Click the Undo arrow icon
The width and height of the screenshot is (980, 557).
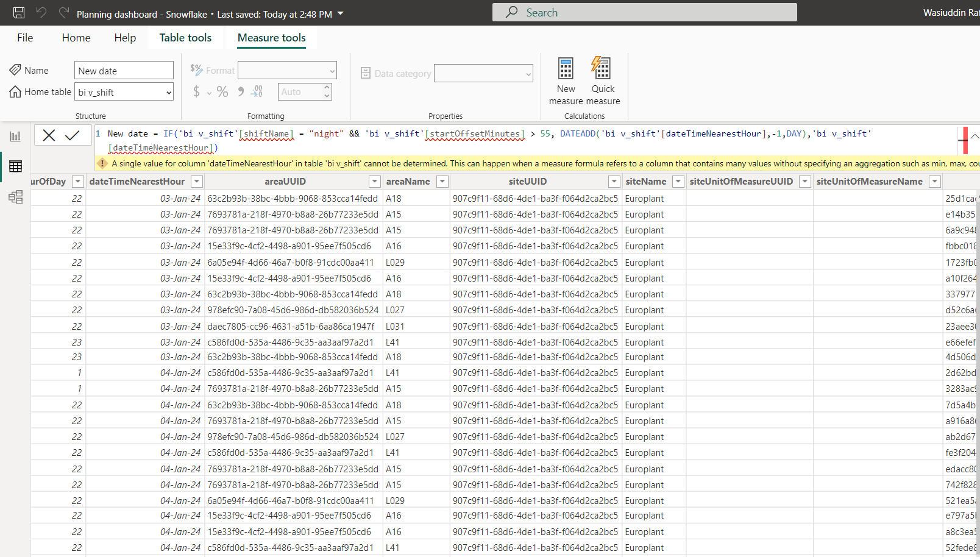click(x=41, y=13)
